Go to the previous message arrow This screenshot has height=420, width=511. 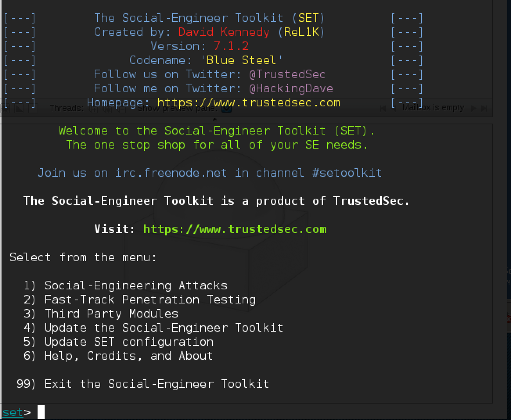click(x=394, y=108)
